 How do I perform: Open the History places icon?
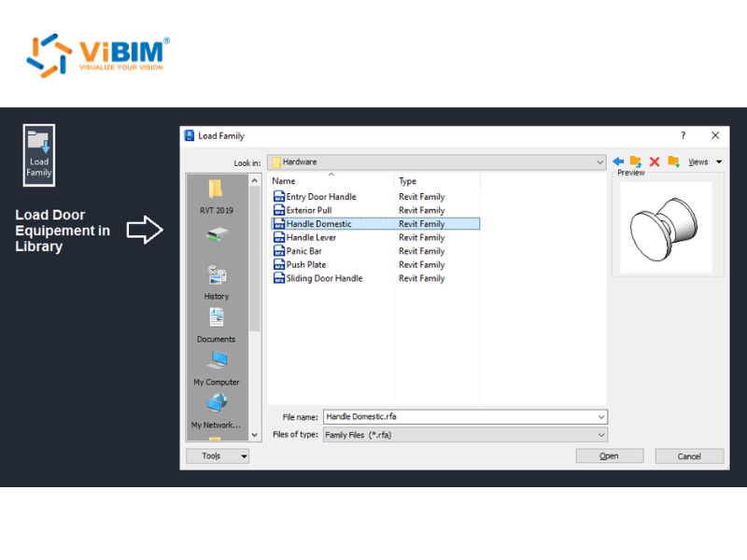tap(217, 274)
